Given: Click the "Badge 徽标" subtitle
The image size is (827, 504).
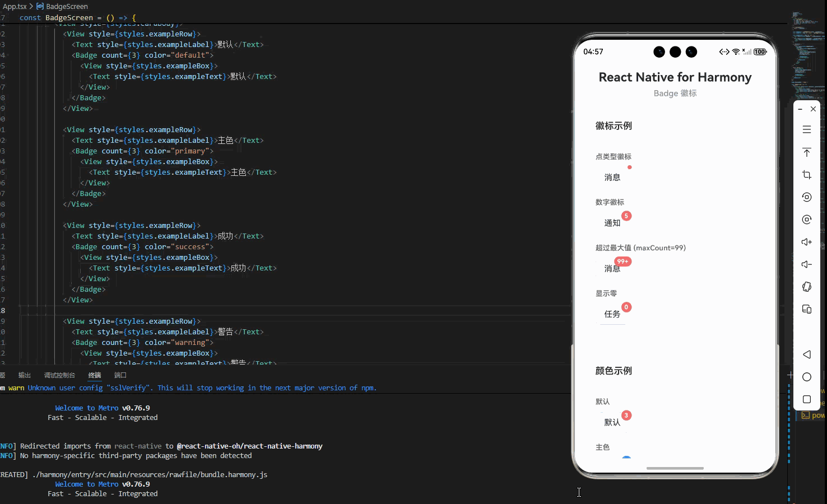Looking at the screenshot, I should coord(675,94).
